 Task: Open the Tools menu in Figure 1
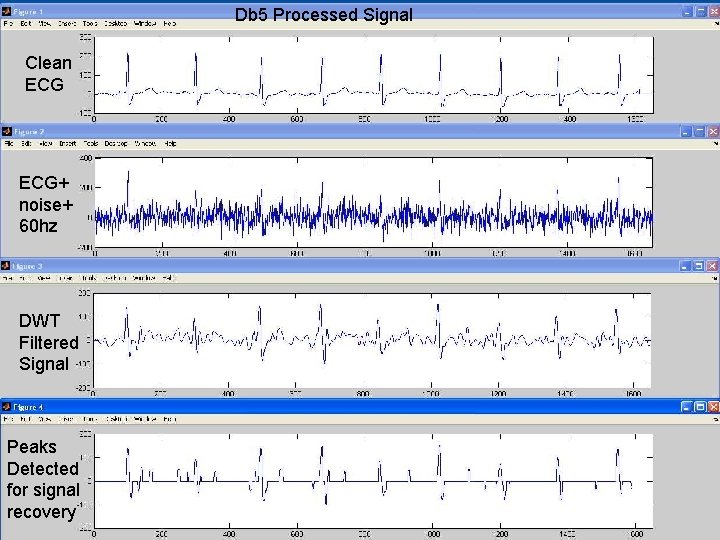point(90,23)
